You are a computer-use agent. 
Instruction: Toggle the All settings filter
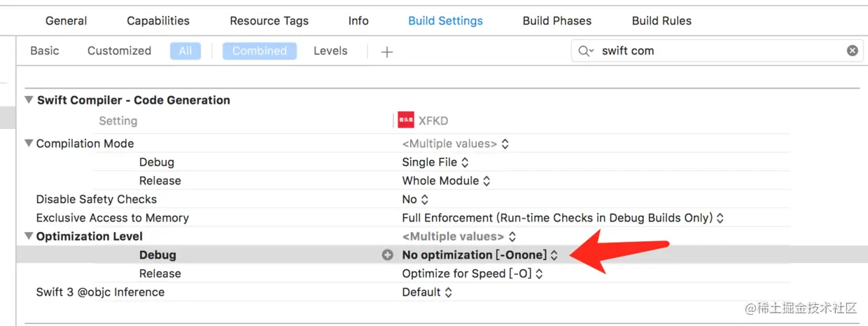click(185, 50)
